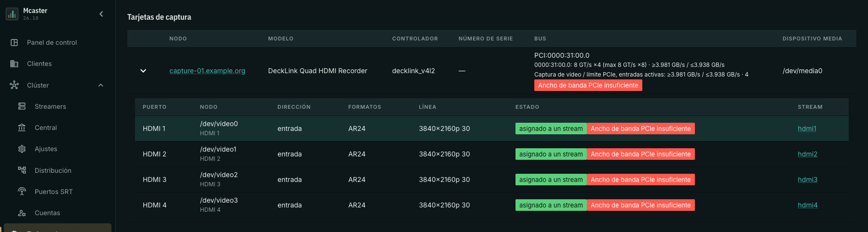Screen dimensions: 868x232
Task: Select the HDMI 4 port cell
Action: [154, 205]
